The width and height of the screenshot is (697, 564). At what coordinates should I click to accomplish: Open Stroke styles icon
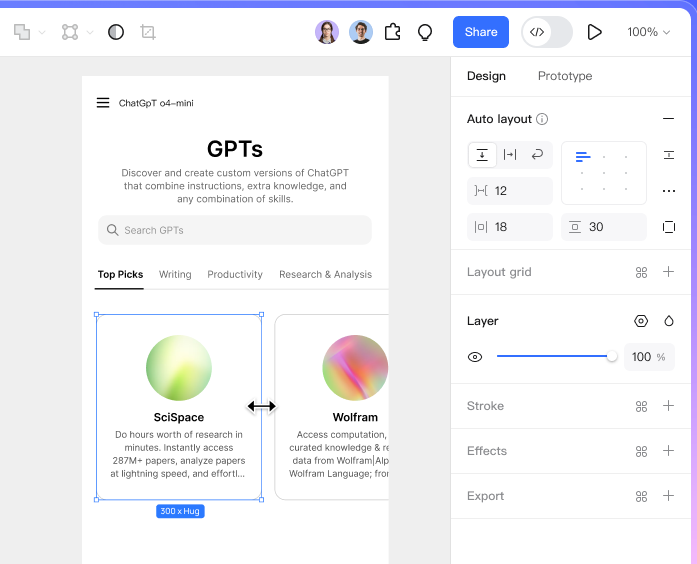641,406
